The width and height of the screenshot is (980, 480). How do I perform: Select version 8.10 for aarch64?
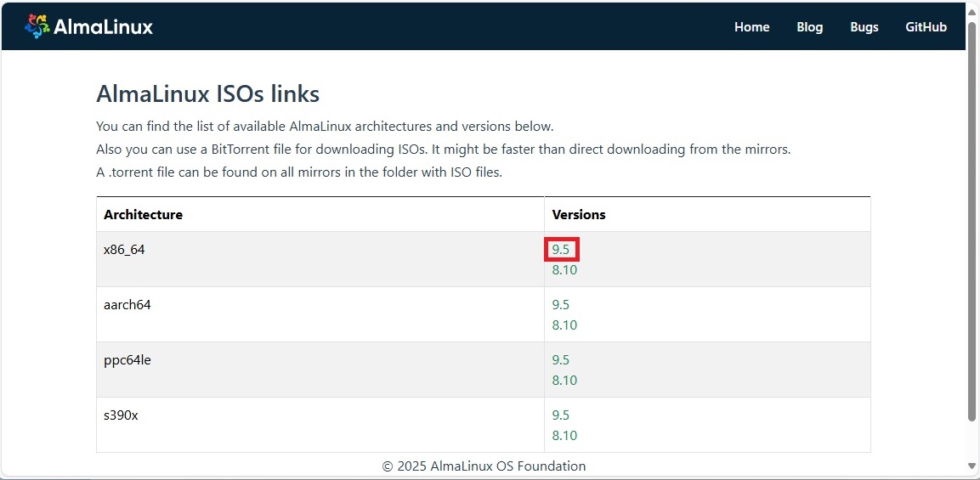point(564,325)
